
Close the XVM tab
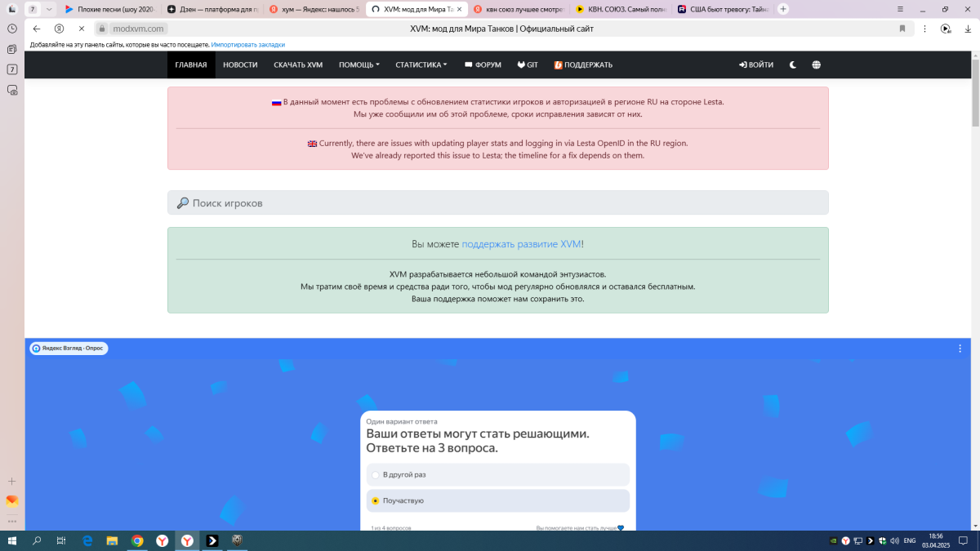(459, 9)
